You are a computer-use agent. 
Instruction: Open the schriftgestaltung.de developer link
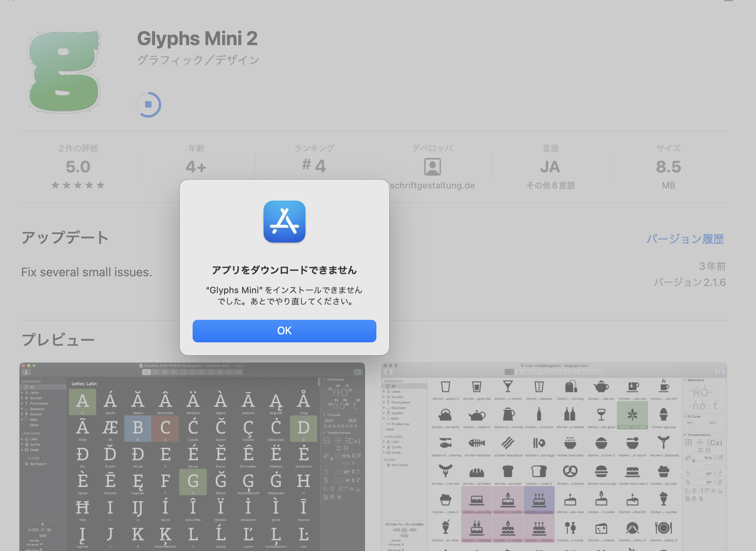pyautogui.click(x=432, y=186)
